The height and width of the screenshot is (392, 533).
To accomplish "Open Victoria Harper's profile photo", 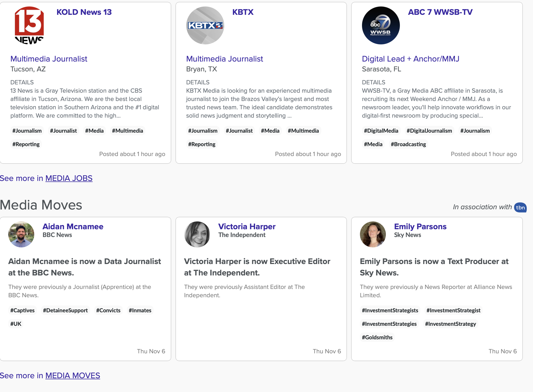I will click(197, 234).
